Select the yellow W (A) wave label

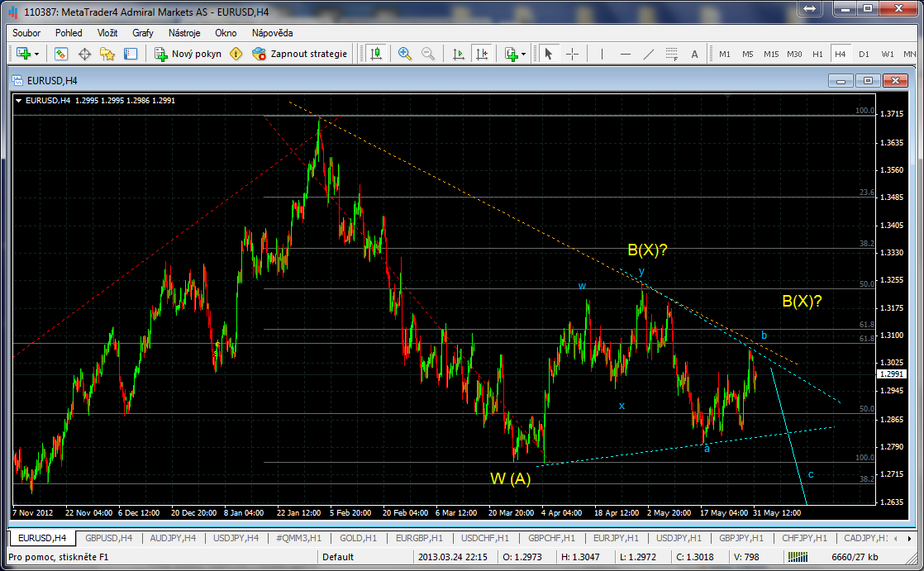[x=510, y=478]
